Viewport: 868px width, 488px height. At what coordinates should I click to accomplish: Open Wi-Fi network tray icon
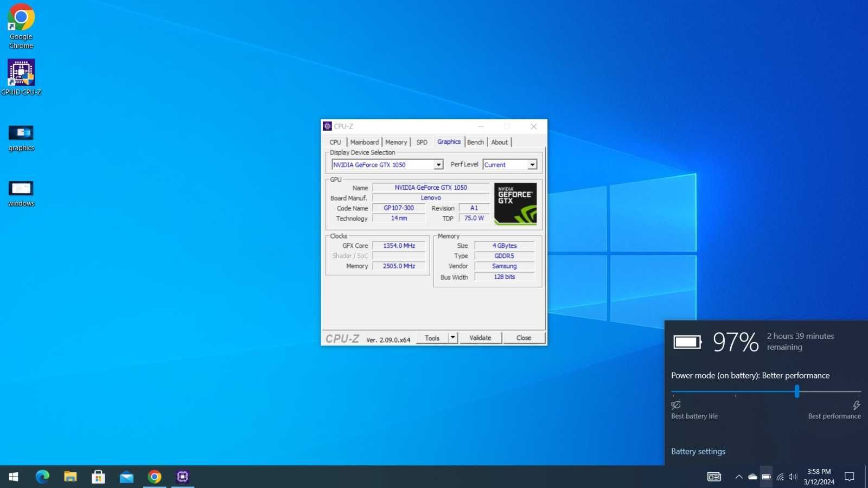coord(780,477)
